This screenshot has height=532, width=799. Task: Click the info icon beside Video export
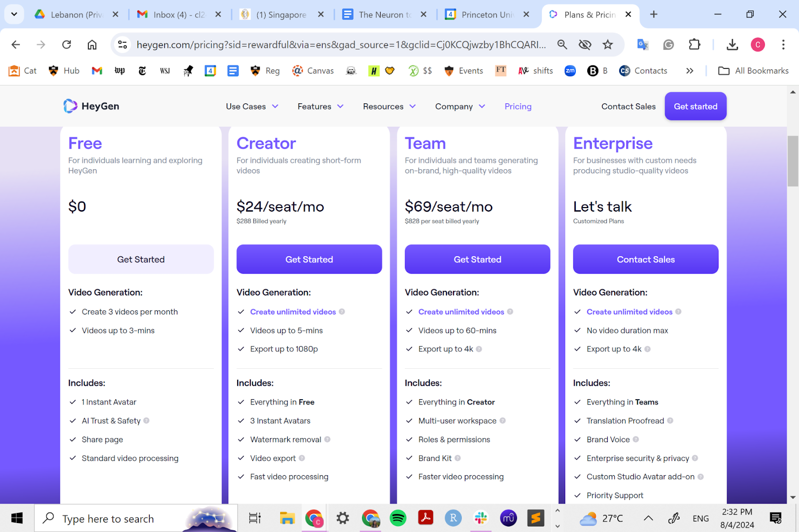(x=302, y=458)
